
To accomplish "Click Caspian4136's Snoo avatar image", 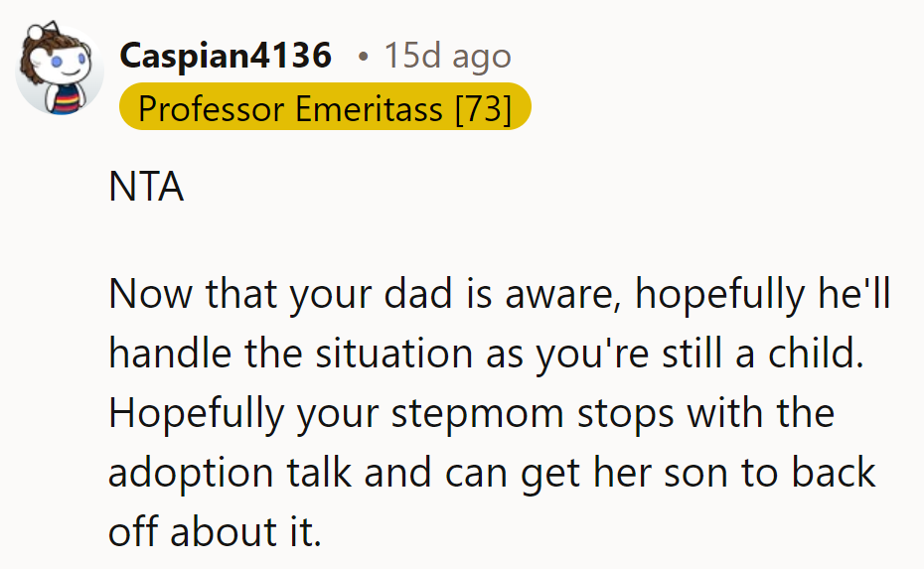I will click(61, 70).
